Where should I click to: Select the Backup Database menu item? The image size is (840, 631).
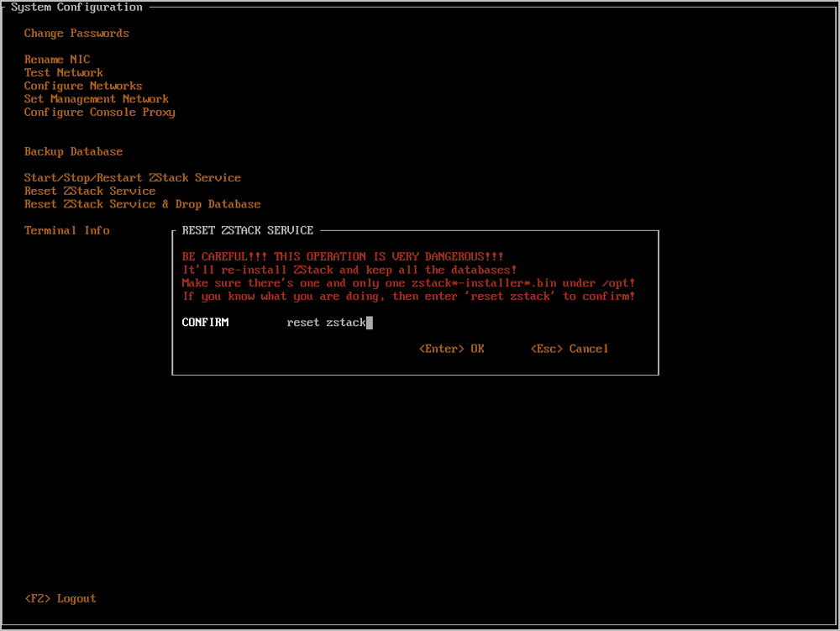click(73, 152)
